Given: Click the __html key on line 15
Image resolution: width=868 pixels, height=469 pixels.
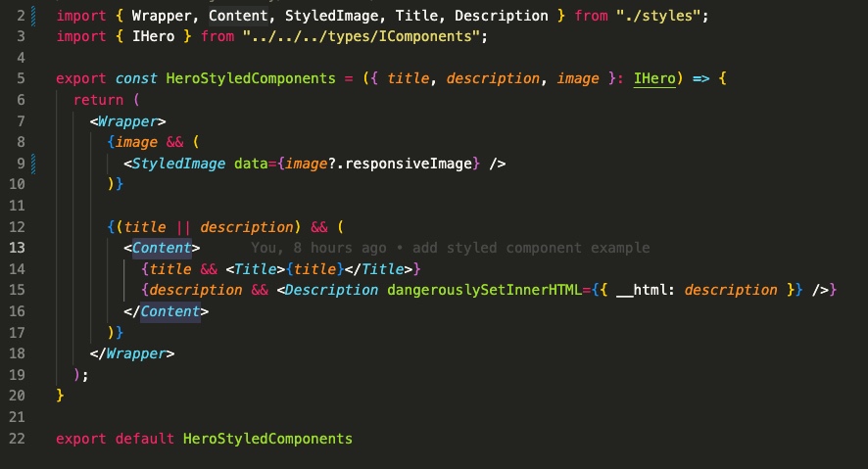Looking at the screenshot, I should pyautogui.click(x=642, y=290).
